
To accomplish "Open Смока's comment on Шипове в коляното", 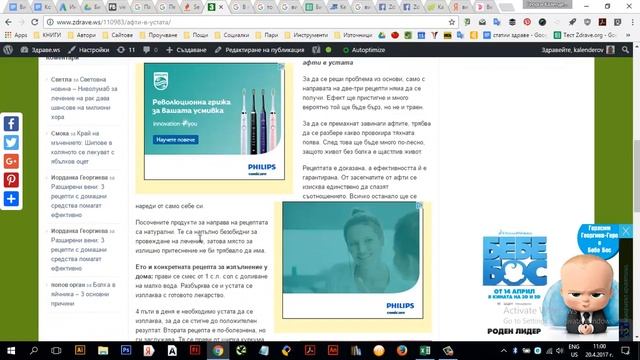I will click(x=82, y=147).
